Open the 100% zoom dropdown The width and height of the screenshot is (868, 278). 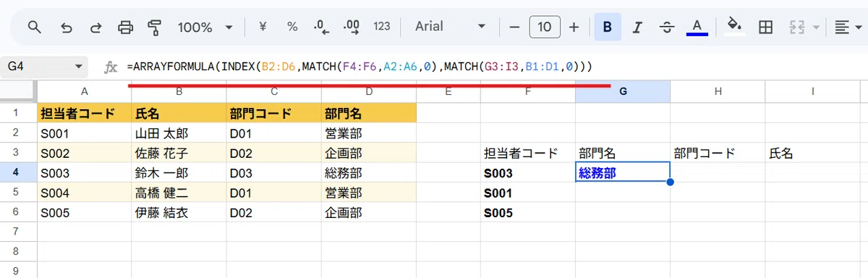click(206, 28)
